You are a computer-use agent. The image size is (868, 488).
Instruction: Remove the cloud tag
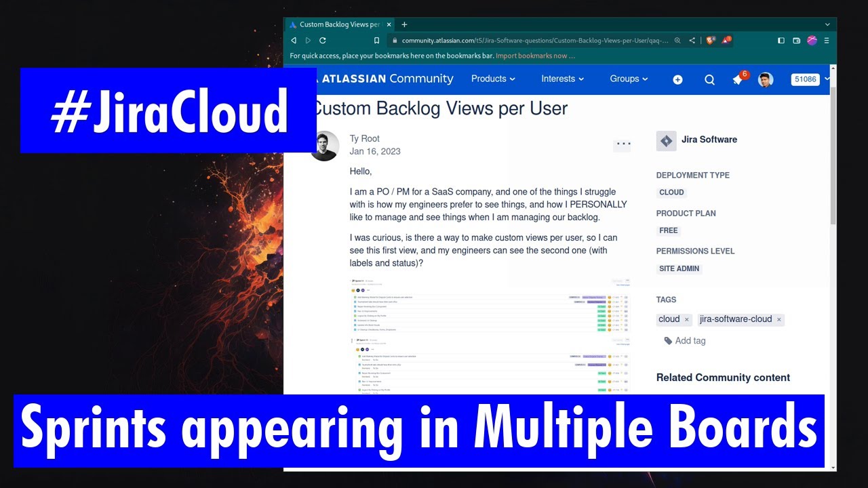pyautogui.click(x=686, y=319)
